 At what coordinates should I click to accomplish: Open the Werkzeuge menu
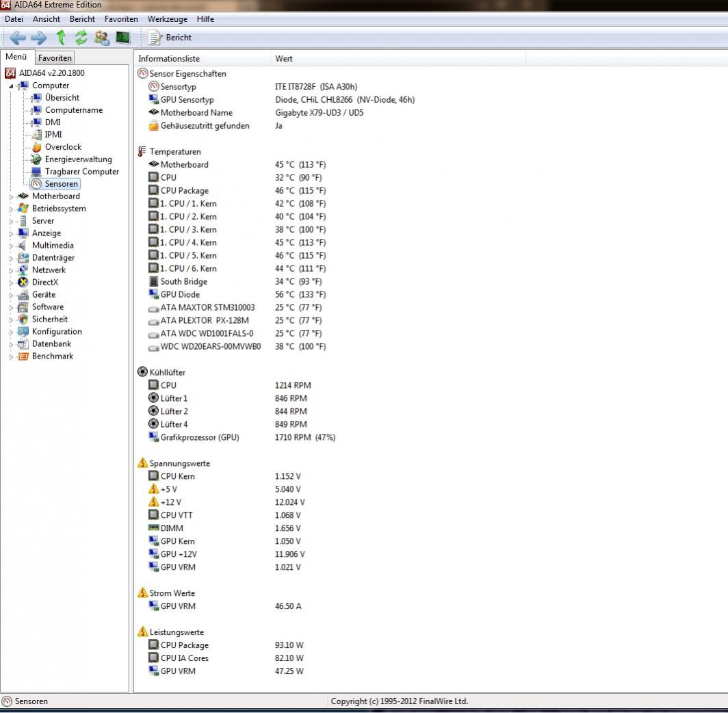(167, 19)
